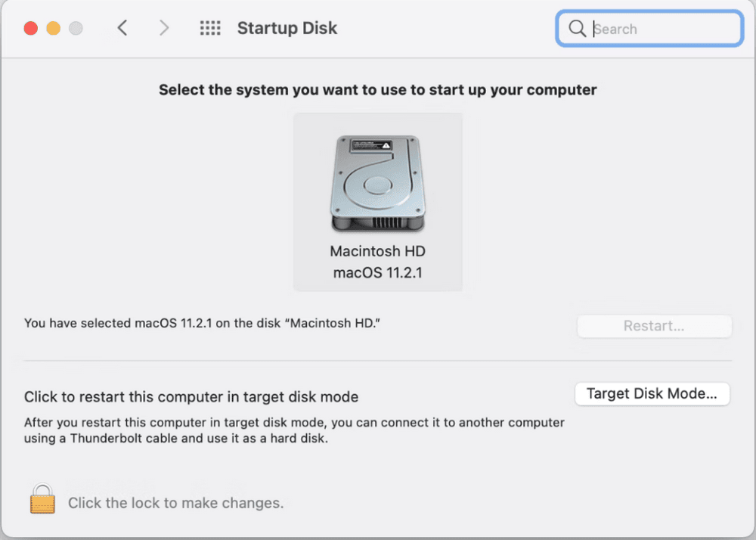
Task: Click the Restart button
Action: pos(653,326)
